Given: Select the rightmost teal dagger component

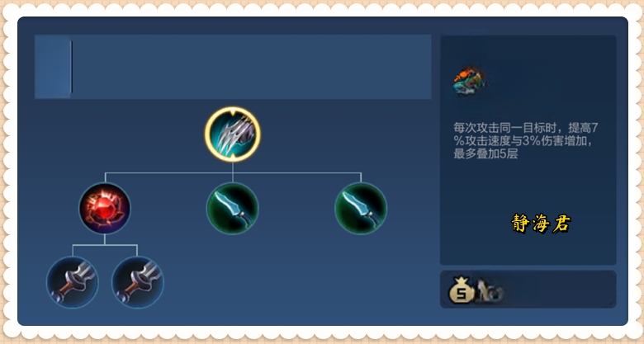Looking at the screenshot, I should coord(361,209).
